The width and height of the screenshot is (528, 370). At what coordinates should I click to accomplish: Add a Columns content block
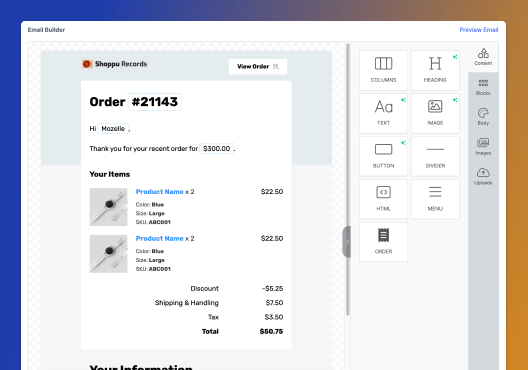coord(383,70)
